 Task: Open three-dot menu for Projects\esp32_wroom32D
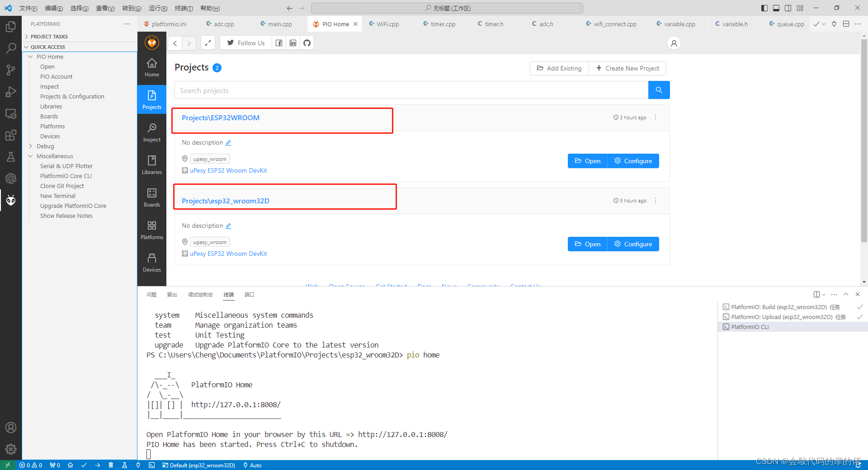point(656,201)
